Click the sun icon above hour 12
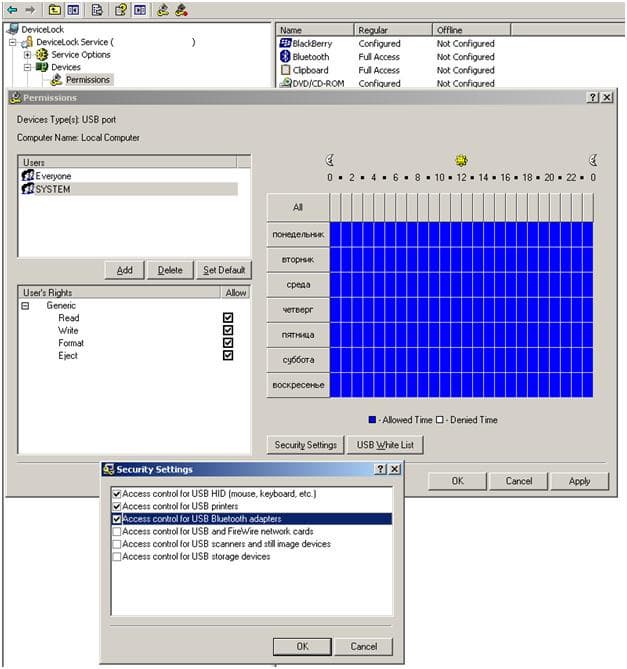 point(461,160)
